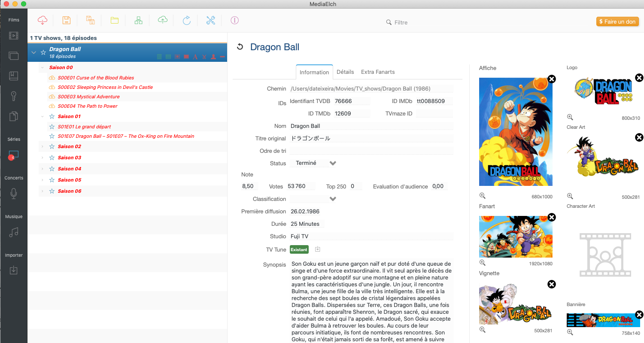Open the yellow folder icon in toolbar
Viewport: 644px width, 343px height.
click(114, 20)
